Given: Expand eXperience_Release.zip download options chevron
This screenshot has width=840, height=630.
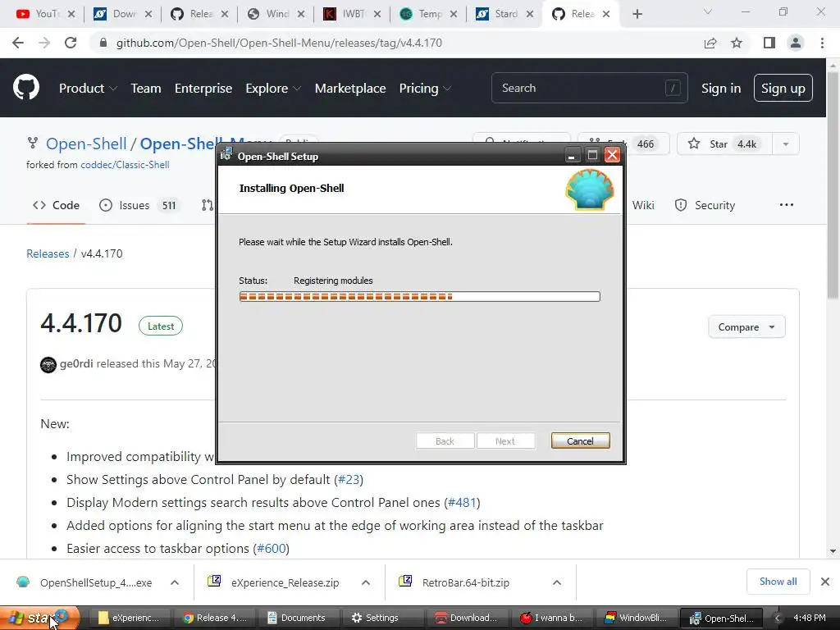Looking at the screenshot, I should (x=366, y=582).
